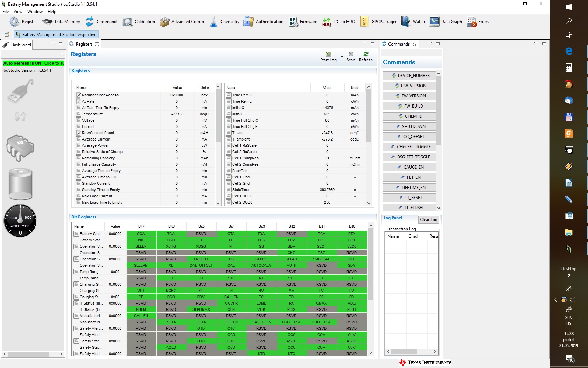588x368 pixels.
Task: Open Windows Start menu
Action: 569,7
